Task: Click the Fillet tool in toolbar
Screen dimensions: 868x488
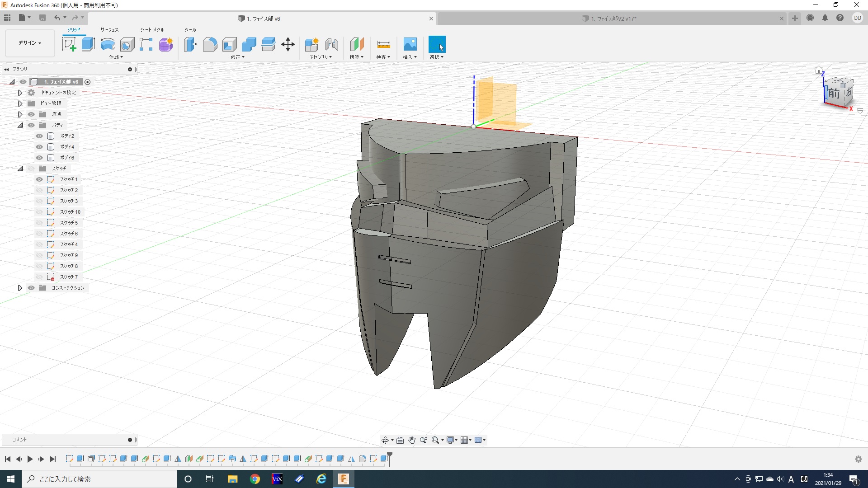Action: (210, 44)
